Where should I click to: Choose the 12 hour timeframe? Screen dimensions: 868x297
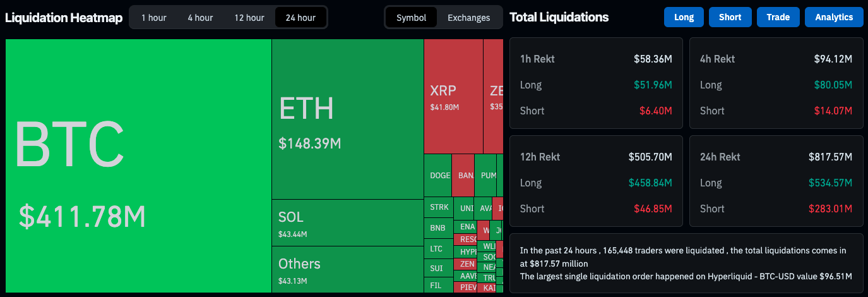249,18
